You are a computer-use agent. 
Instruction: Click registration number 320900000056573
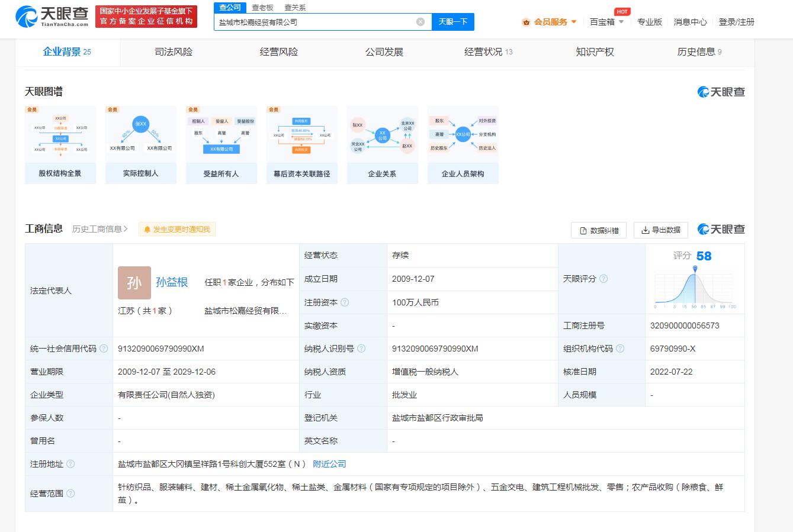[685, 325]
